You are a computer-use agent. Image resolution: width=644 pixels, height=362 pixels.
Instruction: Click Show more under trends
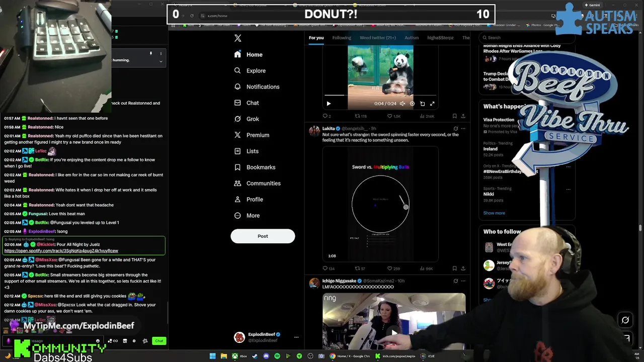(494, 213)
